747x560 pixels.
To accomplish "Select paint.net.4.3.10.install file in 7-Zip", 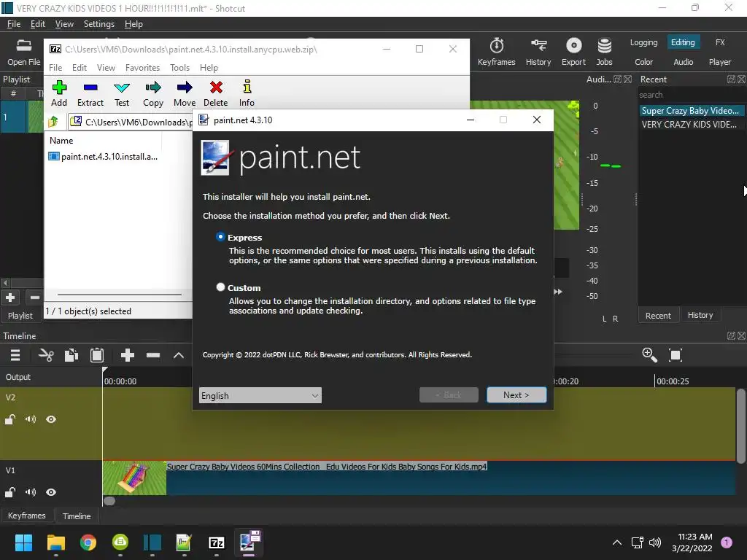I will [104, 157].
